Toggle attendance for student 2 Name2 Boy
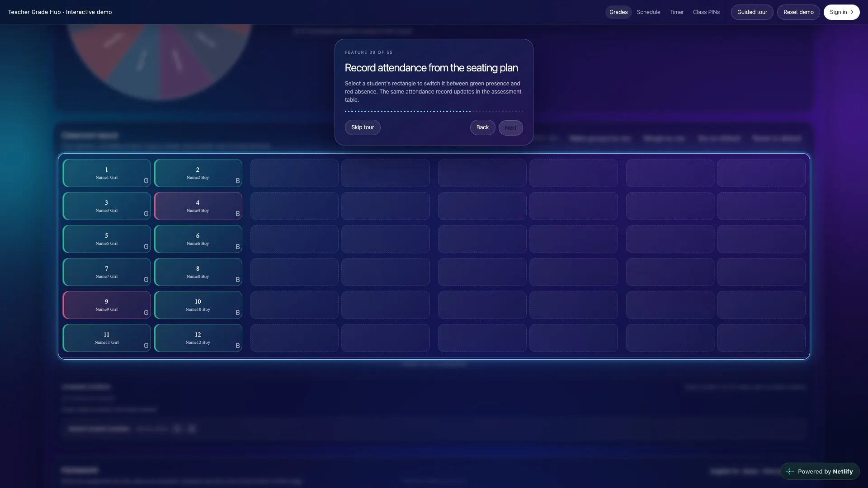868x488 pixels. click(x=198, y=173)
